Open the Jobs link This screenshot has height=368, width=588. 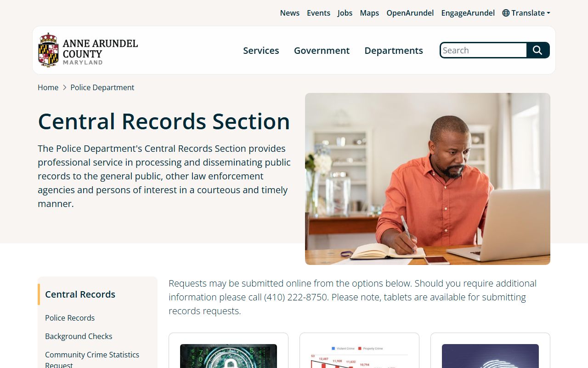click(345, 13)
